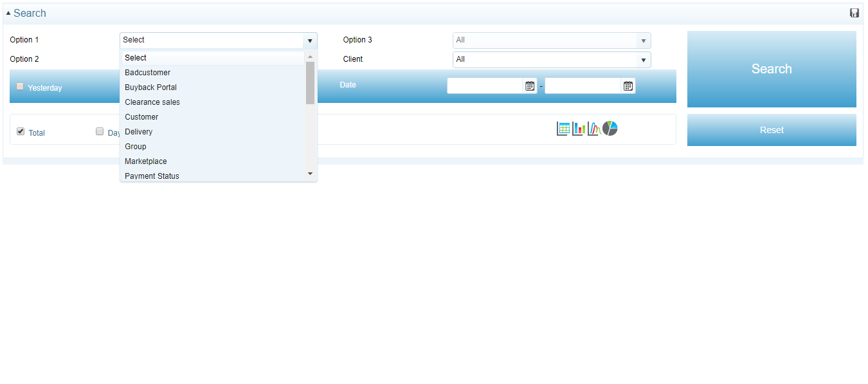
Task: Choose Select entry in dropdown list
Action: click(x=213, y=58)
